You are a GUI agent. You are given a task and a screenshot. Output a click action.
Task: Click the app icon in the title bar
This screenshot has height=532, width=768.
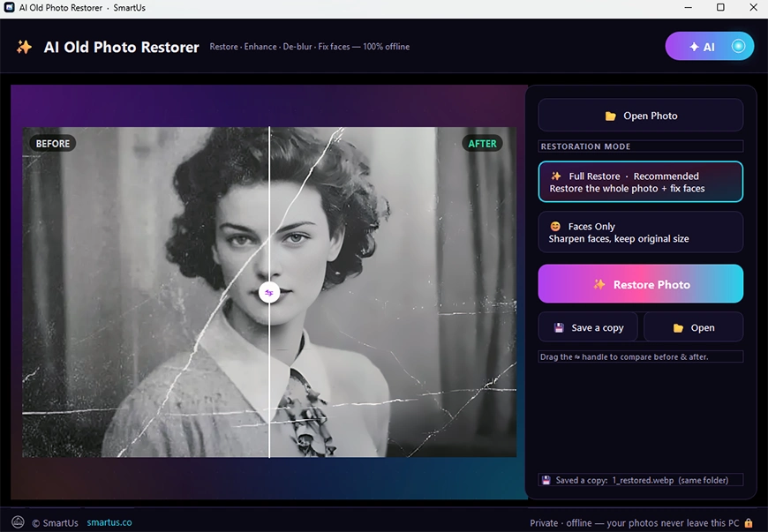[x=10, y=7]
